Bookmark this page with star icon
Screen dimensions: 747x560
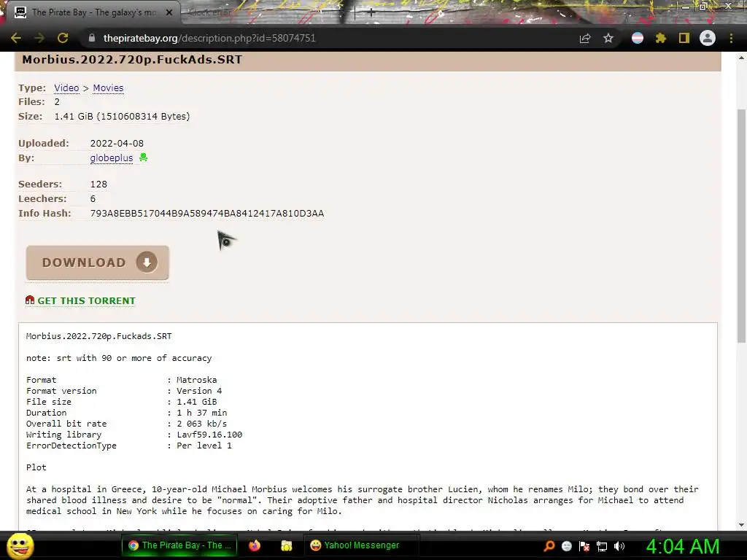pyautogui.click(x=608, y=38)
